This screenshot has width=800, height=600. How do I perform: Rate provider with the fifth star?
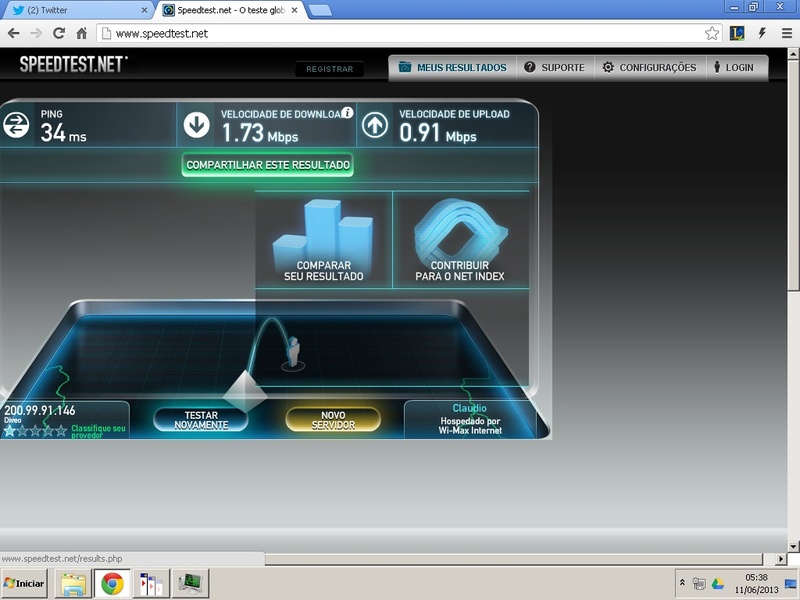pos(61,431)
